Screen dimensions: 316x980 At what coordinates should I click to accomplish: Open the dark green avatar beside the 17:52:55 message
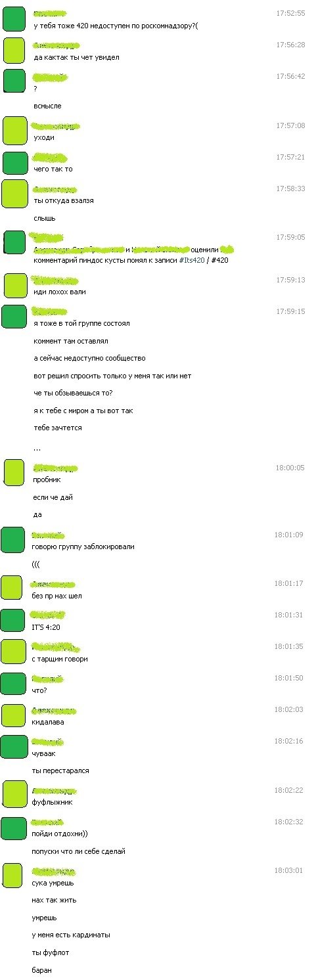pyautogui.click(x=14, y=20)
